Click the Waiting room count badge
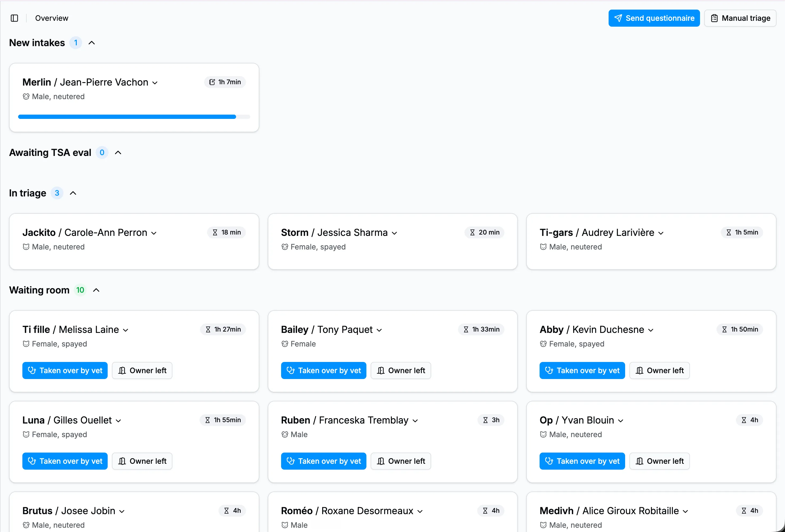 pos(80,290)
